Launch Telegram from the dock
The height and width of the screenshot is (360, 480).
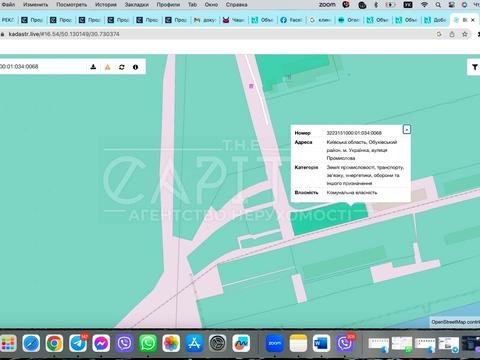click(78, 343)
